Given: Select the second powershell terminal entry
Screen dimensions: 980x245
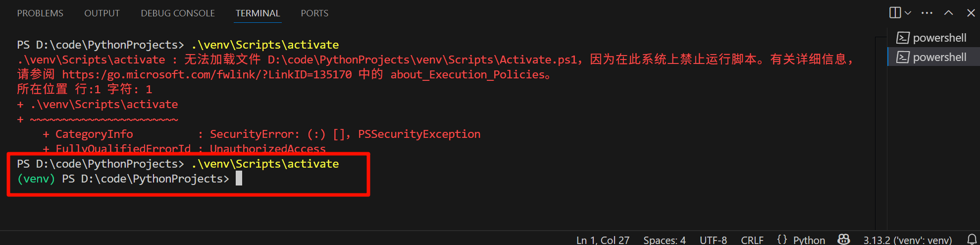Looking at the screenshot, I should click(x=933, y=57).
